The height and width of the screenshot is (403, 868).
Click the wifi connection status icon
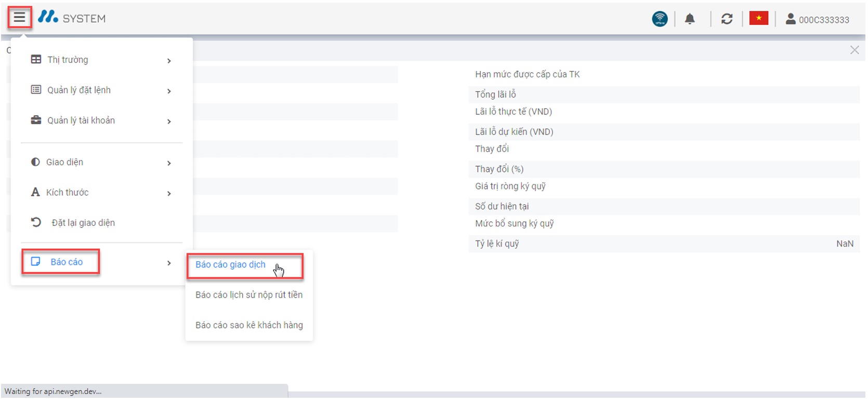click(x=660, y=19)
